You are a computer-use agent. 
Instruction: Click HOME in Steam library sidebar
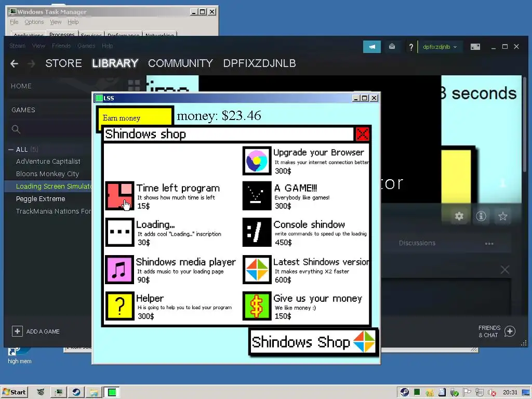pos(21,86)
